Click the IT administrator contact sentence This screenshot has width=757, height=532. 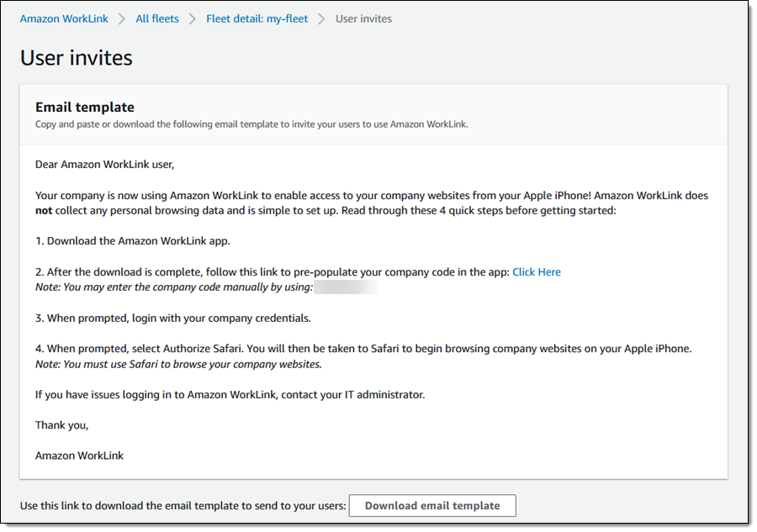(230, 394)
